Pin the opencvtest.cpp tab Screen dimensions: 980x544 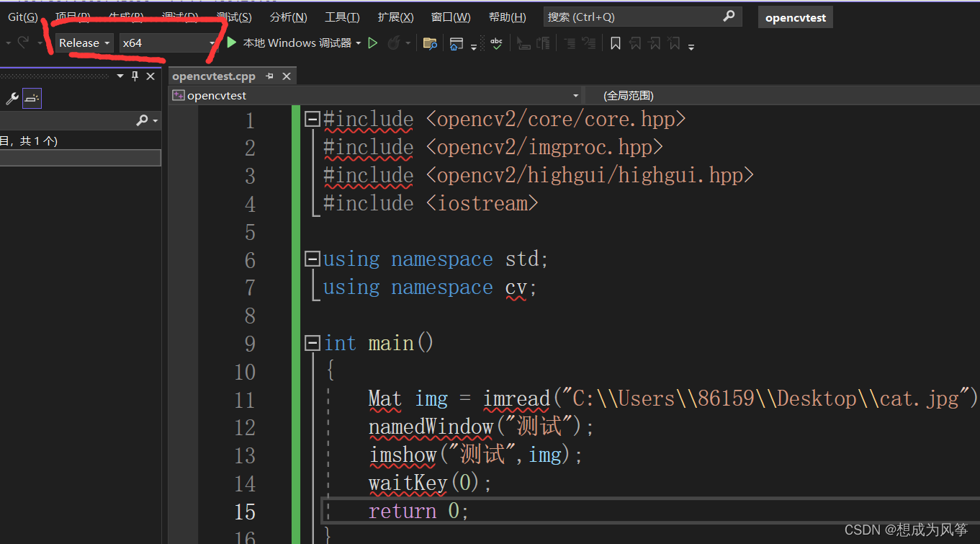click(x=270, y=76)
